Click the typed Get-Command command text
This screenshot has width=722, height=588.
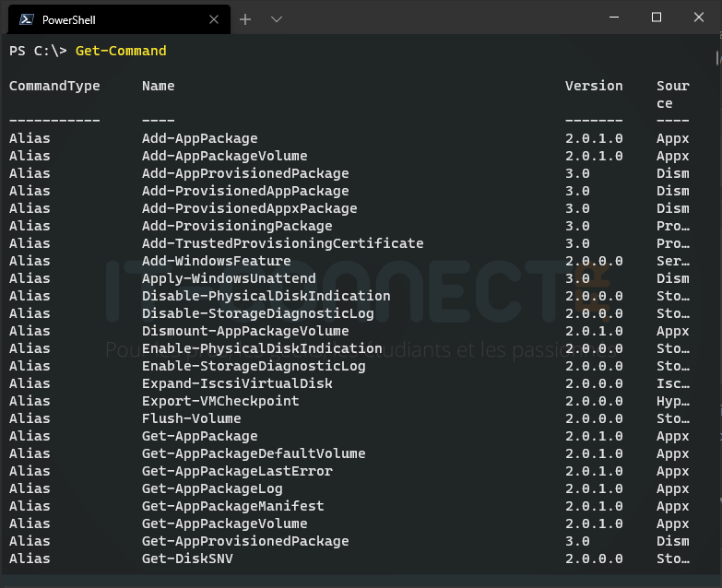[x=121, y=51]
